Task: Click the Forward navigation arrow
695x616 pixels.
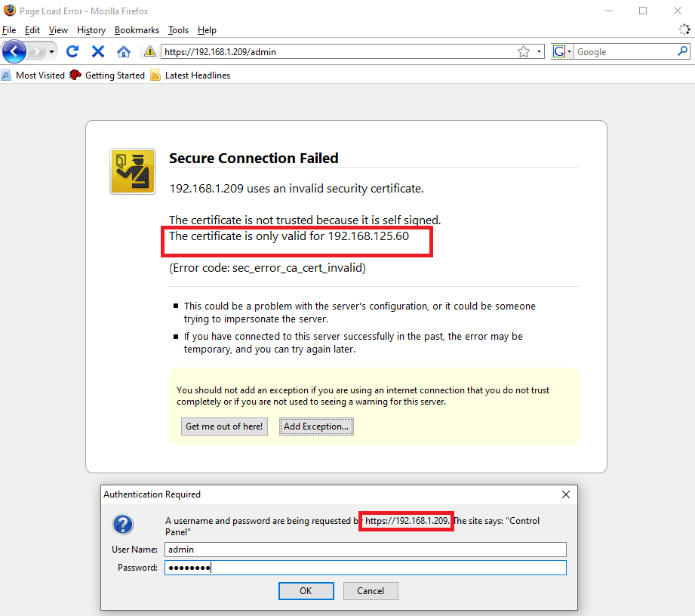Action: tap(37, 52)
